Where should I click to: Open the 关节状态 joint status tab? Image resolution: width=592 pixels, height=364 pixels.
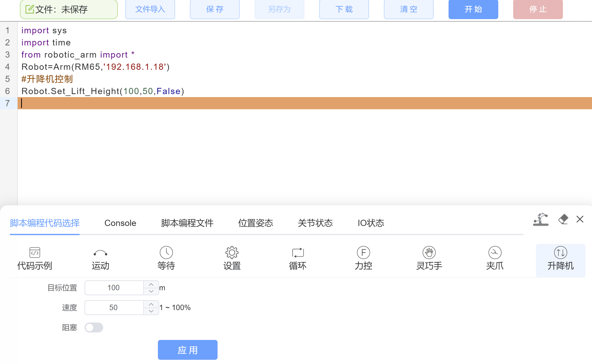click(x=316, y=223)
